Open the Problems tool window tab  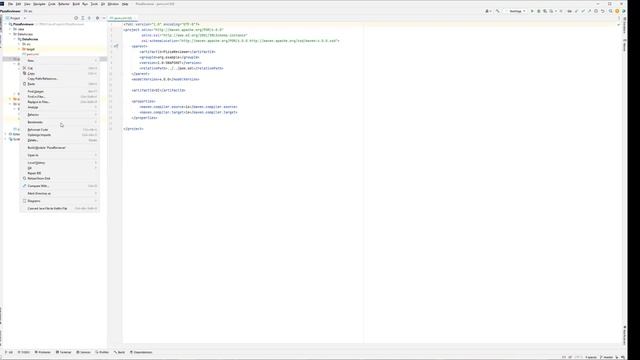coord(43,352)
